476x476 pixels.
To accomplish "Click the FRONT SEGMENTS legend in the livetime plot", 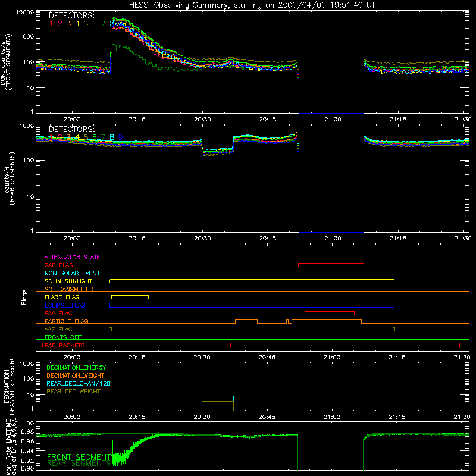I will pyautogui.click(x=80, y=457).
